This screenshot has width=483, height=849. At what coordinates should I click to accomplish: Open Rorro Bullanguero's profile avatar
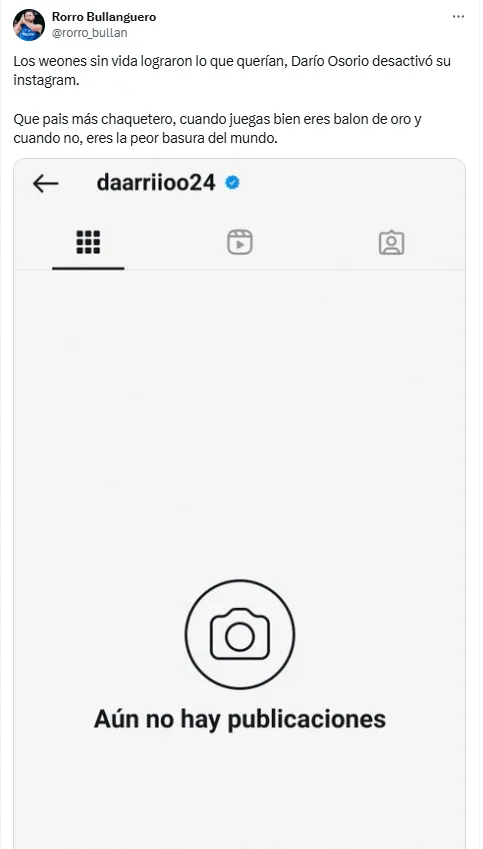(29, 25)
